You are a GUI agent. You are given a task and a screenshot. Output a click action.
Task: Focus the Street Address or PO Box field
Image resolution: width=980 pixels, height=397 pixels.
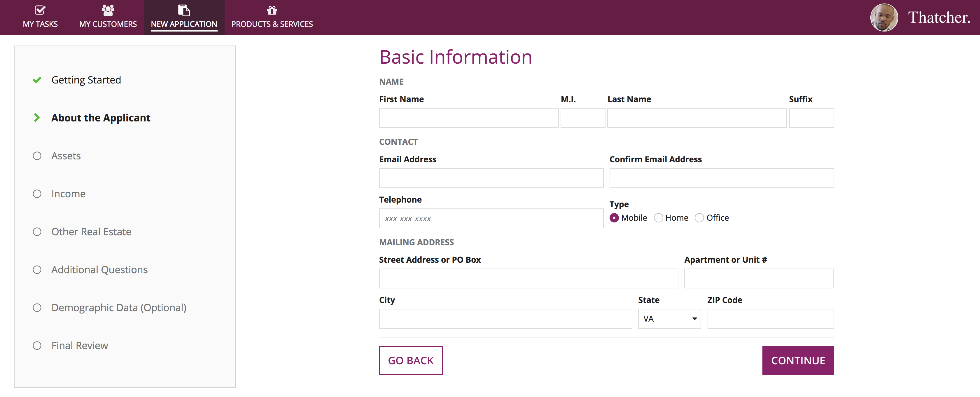(528, 278)
